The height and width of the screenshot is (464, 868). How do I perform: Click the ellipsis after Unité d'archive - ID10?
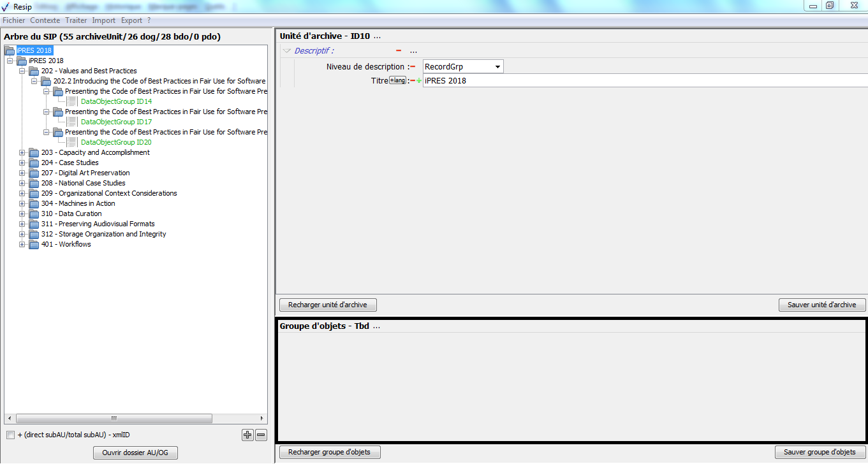pyautogui.click(x=376, y=36)
